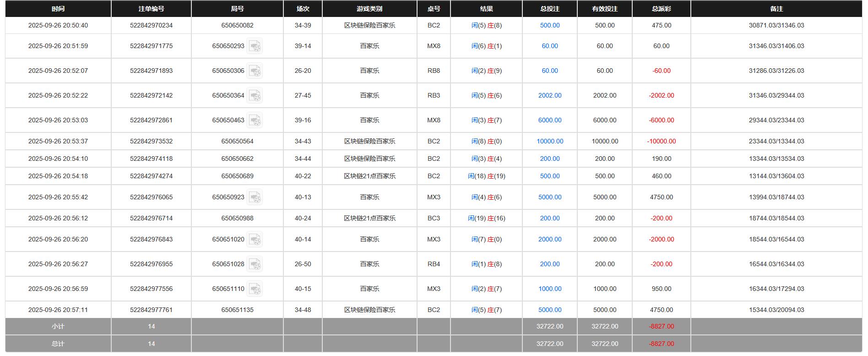Viewport: 868px width, 356px height.
Task: Click table number RB8
Action: [434, 71]
